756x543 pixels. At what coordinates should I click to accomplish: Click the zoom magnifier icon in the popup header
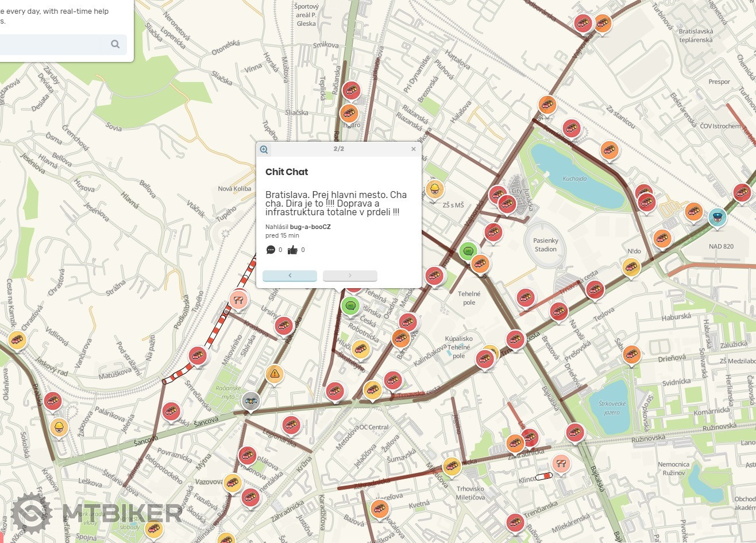pos(264,149)
